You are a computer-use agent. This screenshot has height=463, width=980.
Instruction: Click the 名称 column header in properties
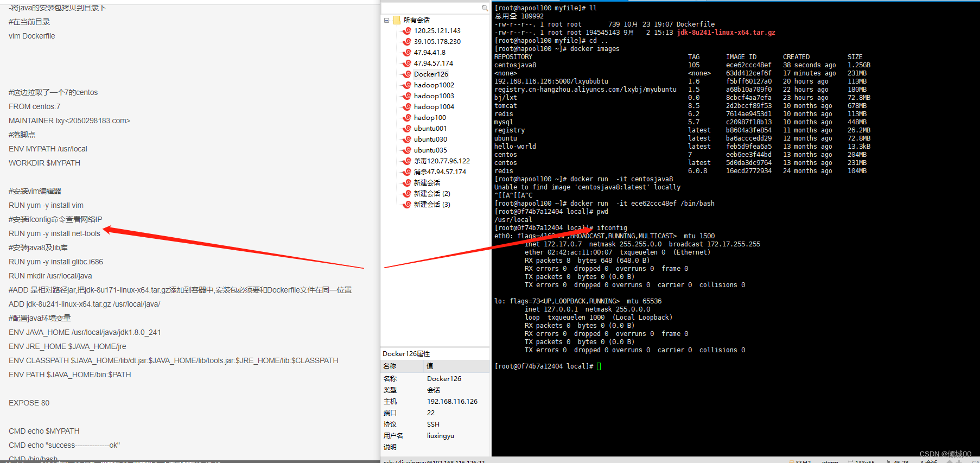coord(402,366)
